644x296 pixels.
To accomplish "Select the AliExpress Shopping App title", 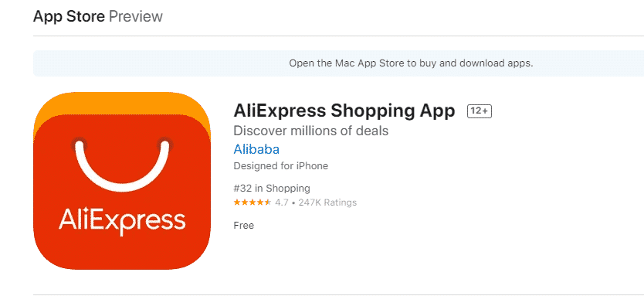I will point(344,111).
